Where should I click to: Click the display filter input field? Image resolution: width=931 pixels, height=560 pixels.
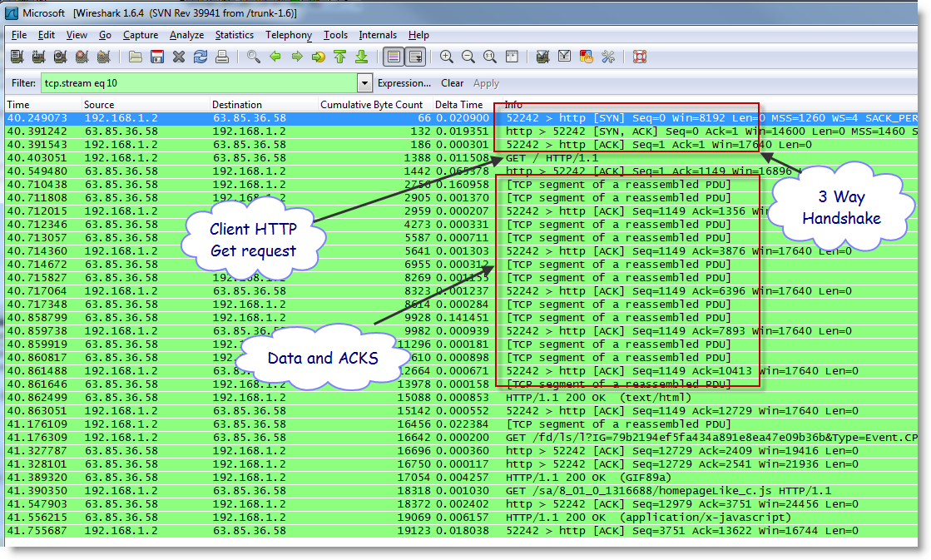(200, 83)
